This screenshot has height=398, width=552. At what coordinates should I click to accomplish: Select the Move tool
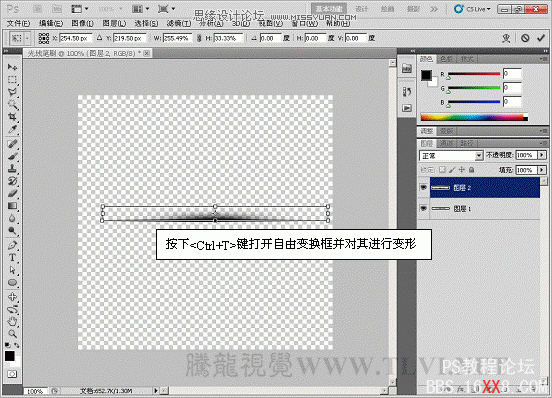12,67
